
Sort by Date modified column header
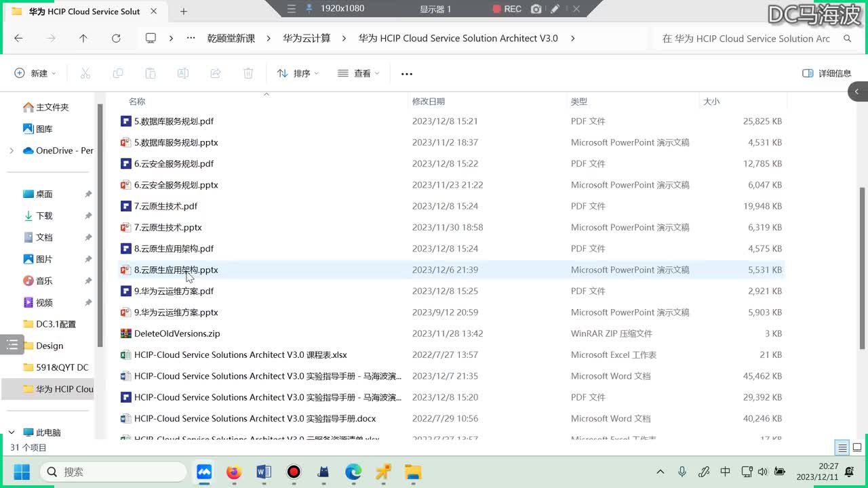click(429, 101)
